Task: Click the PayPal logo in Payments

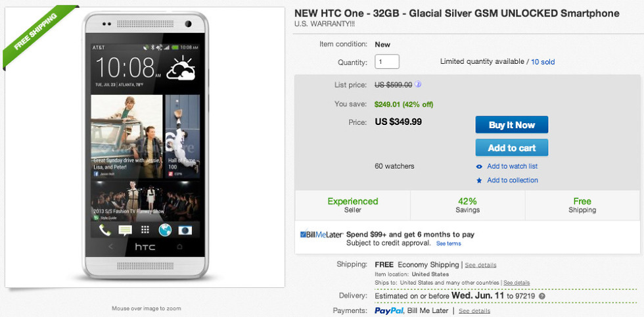Action: 388,310
